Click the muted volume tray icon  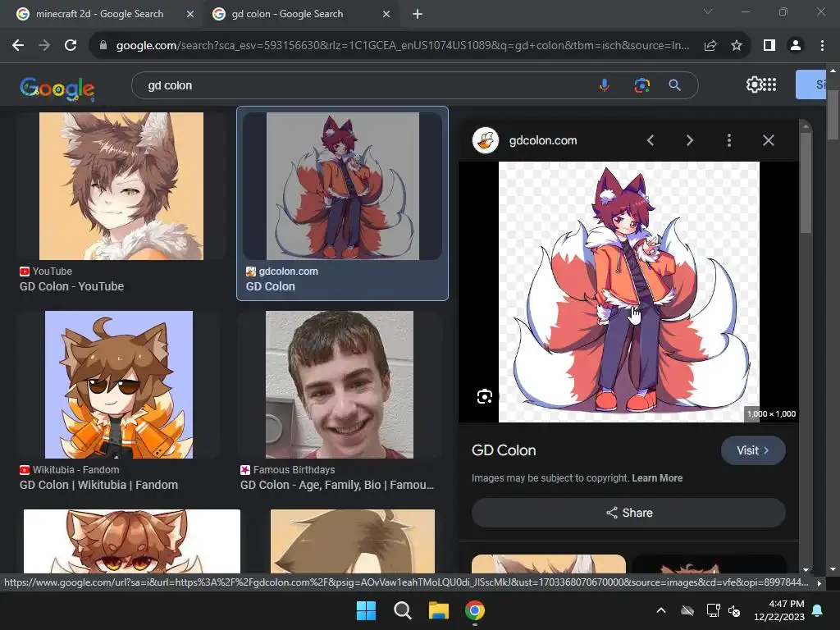(x=734, y=610)
